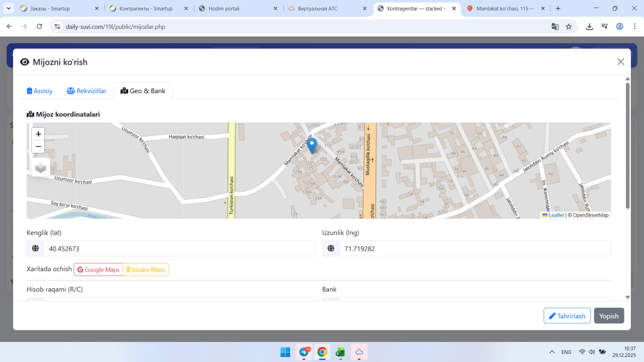Open Telegram from the taskbar
The height and width of the screenshot is (362, 644).
pyautogui.click(x=304, y=352)
